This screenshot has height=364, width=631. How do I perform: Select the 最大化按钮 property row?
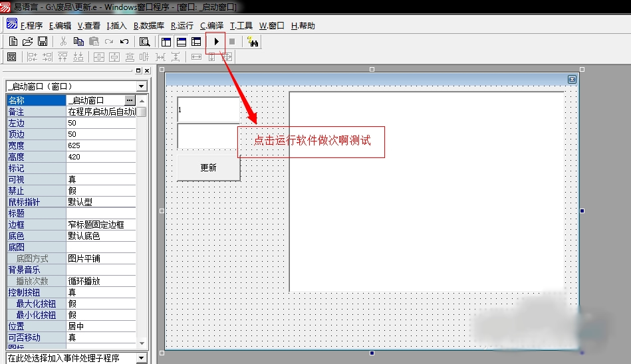[x=71, y=304]
